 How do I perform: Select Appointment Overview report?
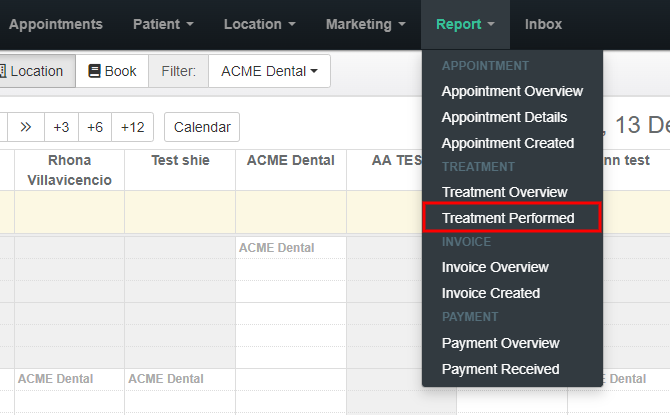click(512, 91)
